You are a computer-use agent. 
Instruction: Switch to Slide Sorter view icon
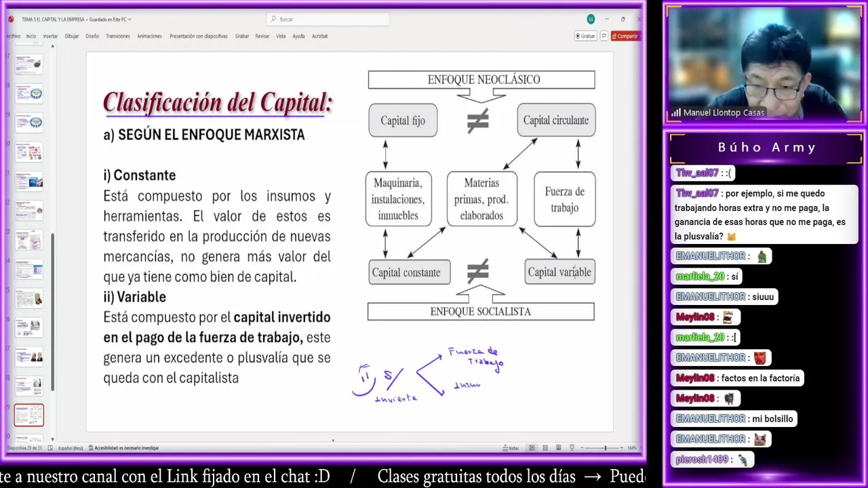click(545, 448)
